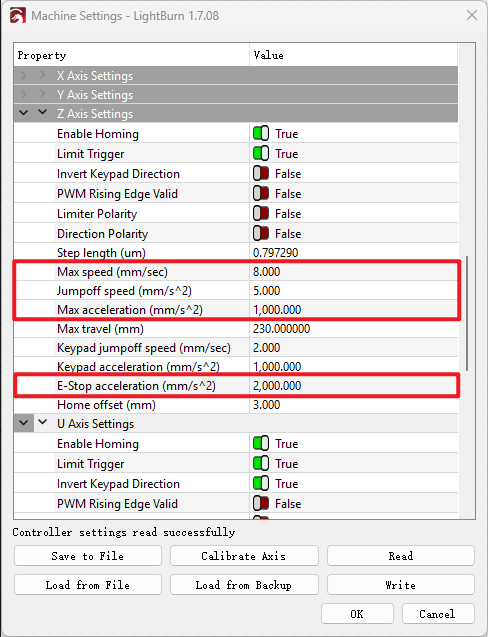Toggle U axis Invert Keypad Direction switch
The width and height of the screenshot is (488, 637).
(x=261, y=483)
